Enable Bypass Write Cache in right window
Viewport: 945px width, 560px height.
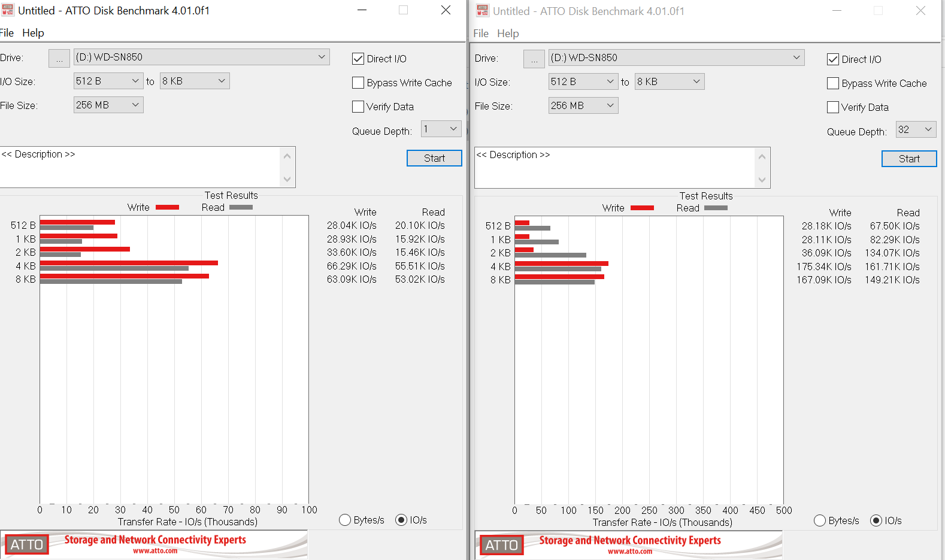coord(833,83)
